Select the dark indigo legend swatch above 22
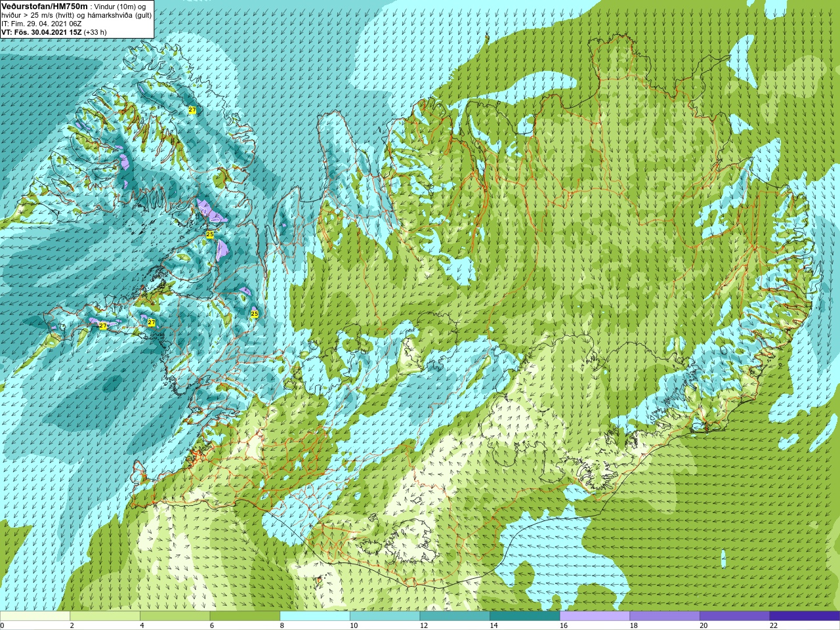The image size is (840, 630). [x=805, y=616]
